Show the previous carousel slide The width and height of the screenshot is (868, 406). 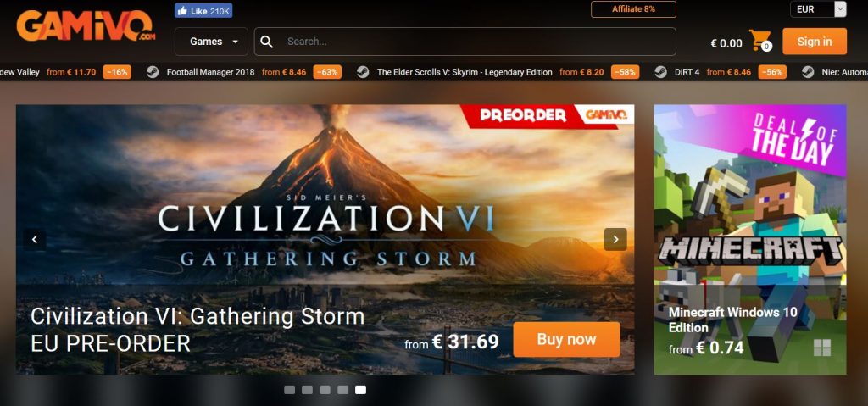[x=35, y=239]
